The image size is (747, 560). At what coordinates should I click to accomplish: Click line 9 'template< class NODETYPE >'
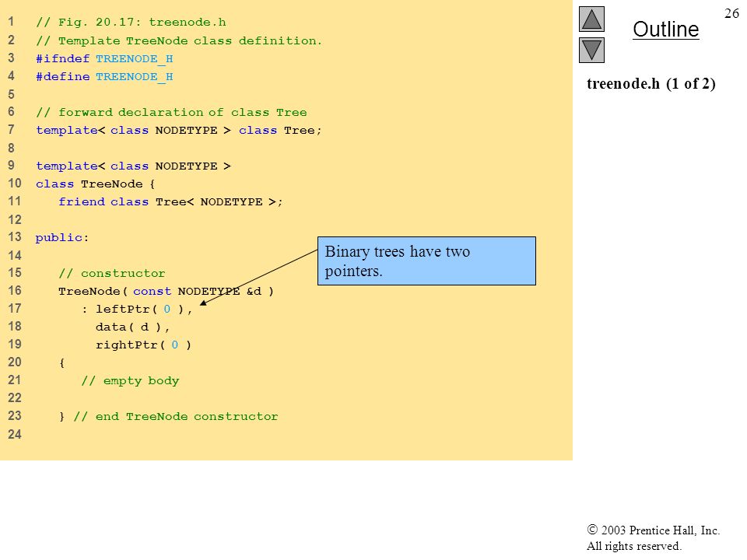coord(133,166)
